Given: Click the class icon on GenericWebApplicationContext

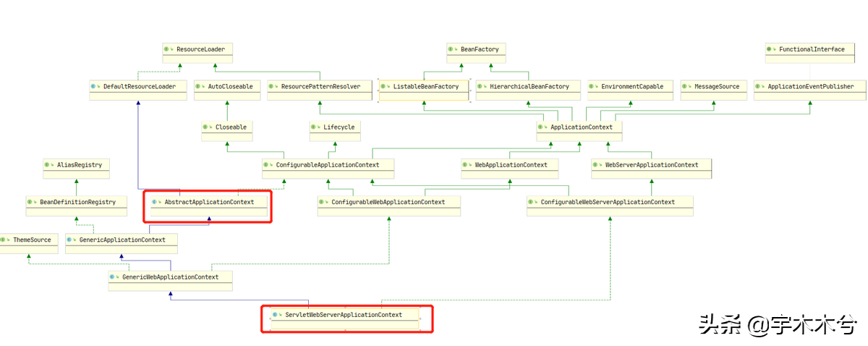Looking at the screenshot, I should click(x=114, y=277).
